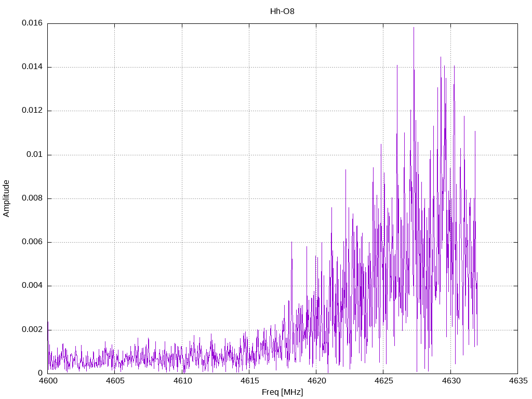This screenshot has width=532, height=399.
Task: Click the 0.016 y-axis tick label
Action: [32, 23]
